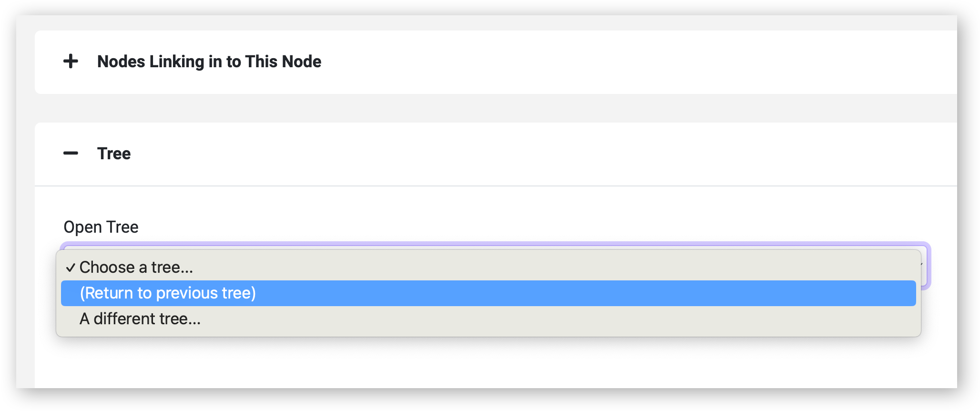The width and height of the screenshot is (980, 412).
Task: Click blank space in Nodes Linking header bar
Action: click(620, 62)
